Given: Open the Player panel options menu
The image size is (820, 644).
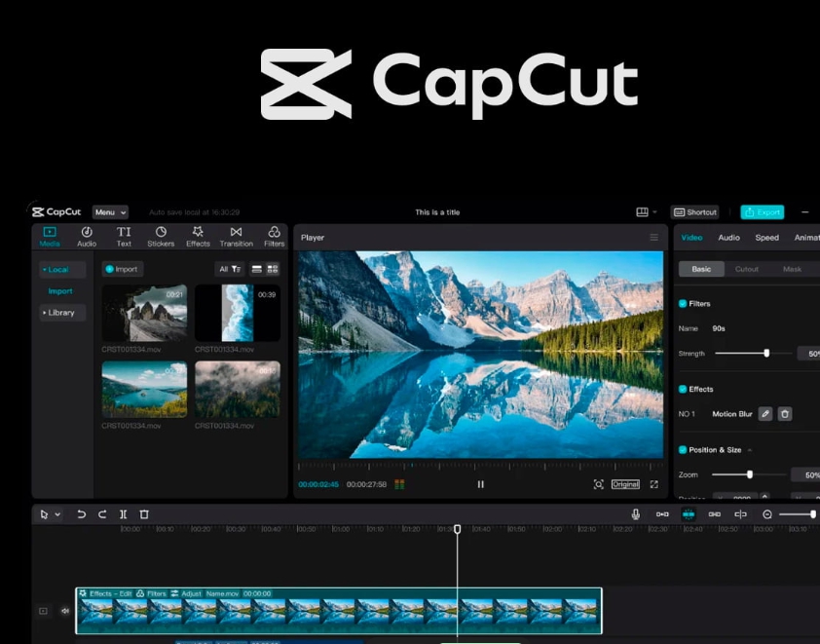Looking at the screenshot, I should pos(653,238).
